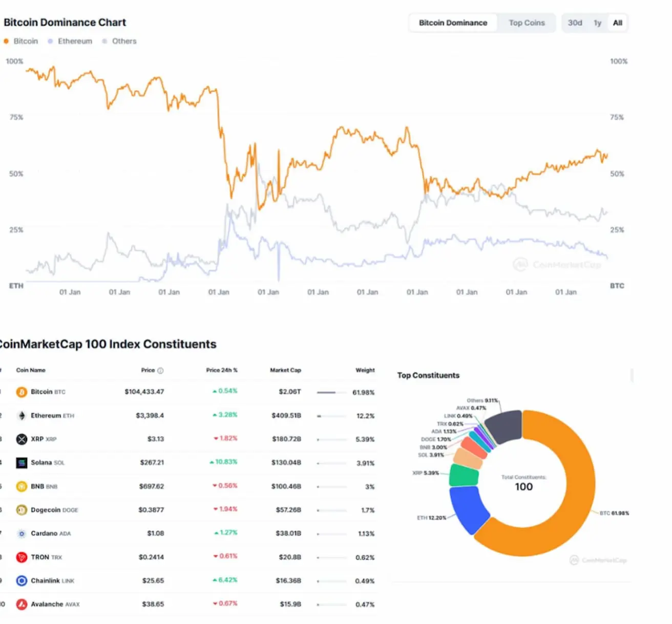Viewport: 672px width, 624px height.
Task: Click TRON market cap $20.8B
Action: pyautogui.click(x=290, y=557)
